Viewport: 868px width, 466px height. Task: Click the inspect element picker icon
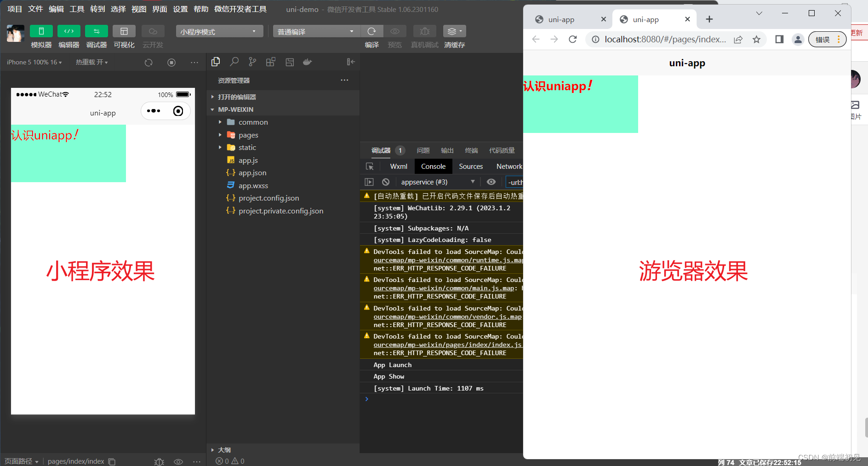(370, 167)
